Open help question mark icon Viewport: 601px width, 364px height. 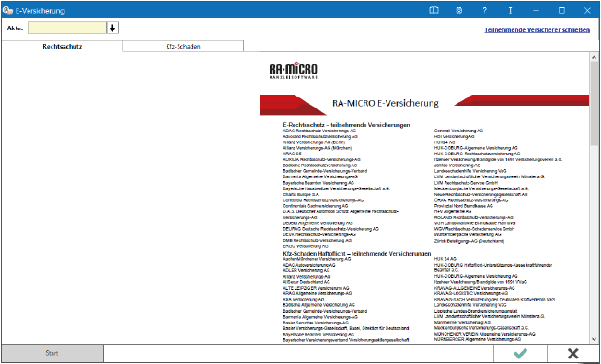[x=484, y=11]
